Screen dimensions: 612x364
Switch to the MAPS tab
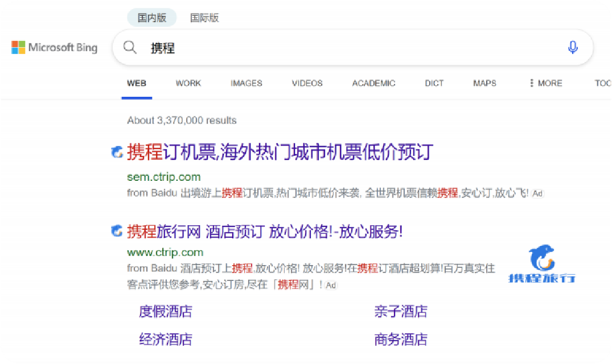484,83
